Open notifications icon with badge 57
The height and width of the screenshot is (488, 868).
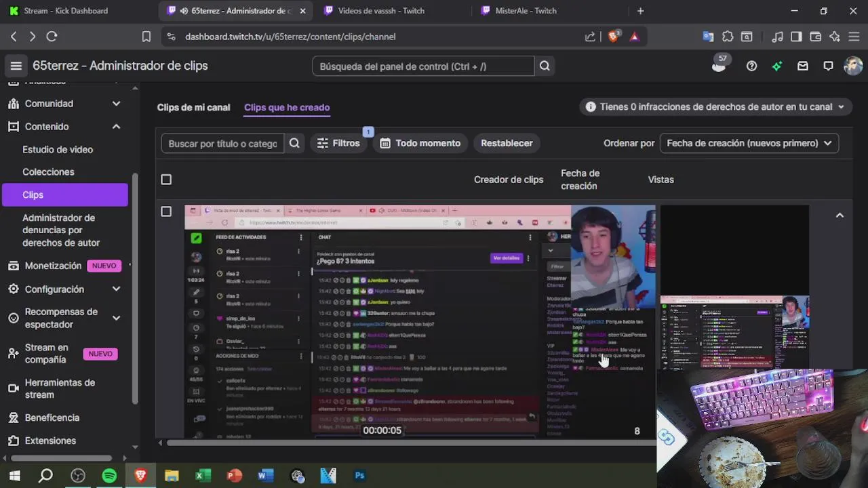pos(719,64)
